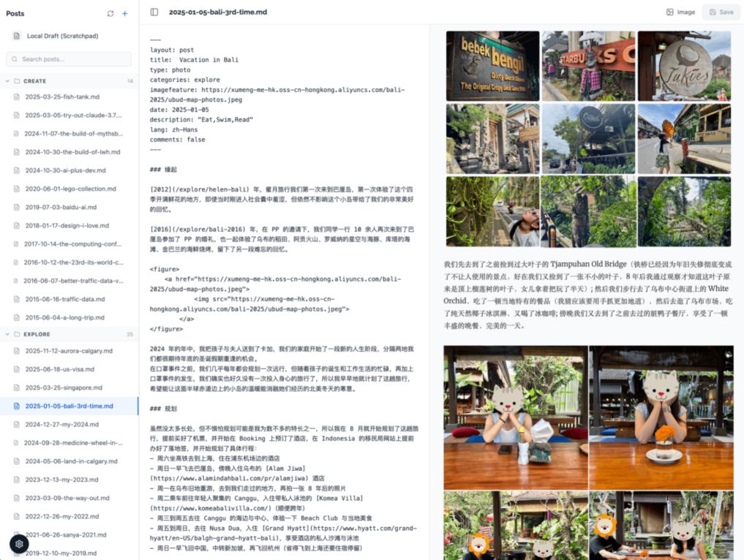Select 2025-11-12-aurora-calgary.md file
744x560 pixels.
coord(69,351)
